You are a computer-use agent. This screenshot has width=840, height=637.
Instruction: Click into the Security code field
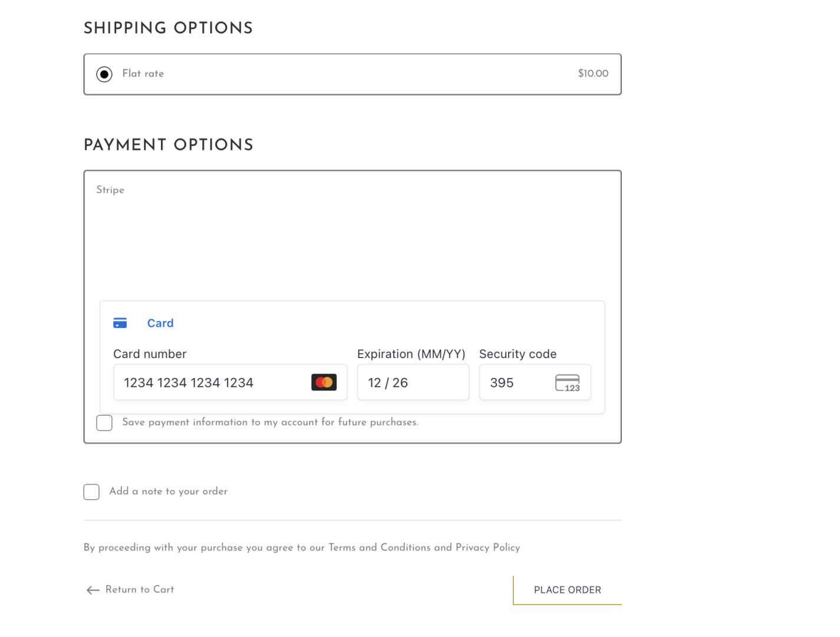tap(516, 383)
